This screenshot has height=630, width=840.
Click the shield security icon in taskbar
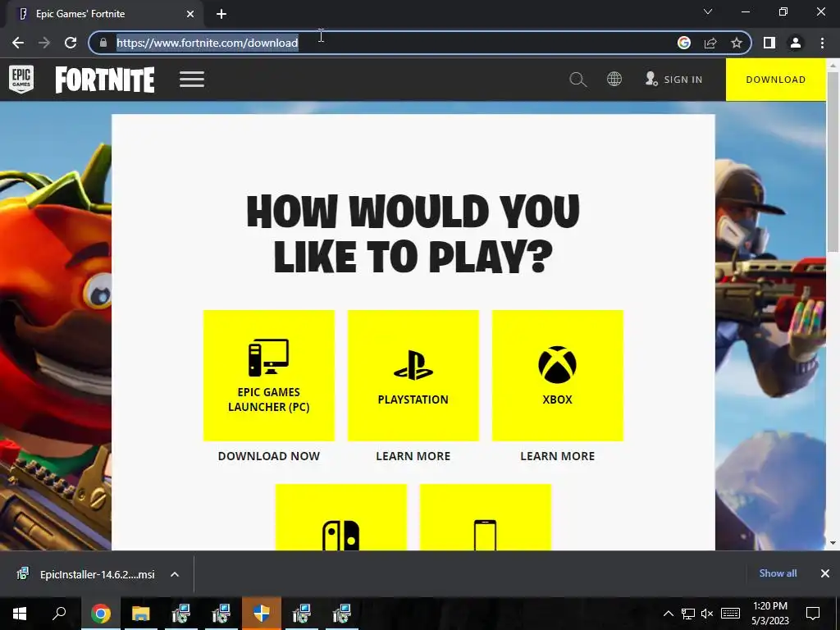pos(262,614)
